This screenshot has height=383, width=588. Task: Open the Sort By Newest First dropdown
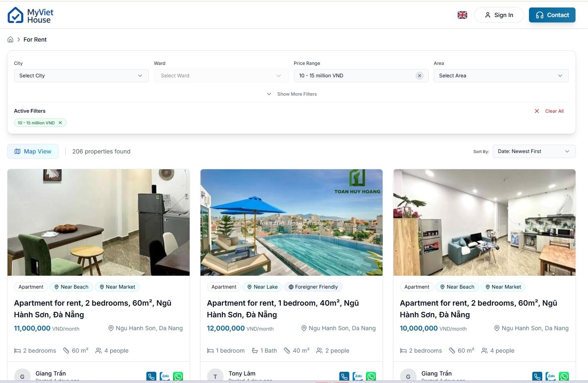pos(534,151)
